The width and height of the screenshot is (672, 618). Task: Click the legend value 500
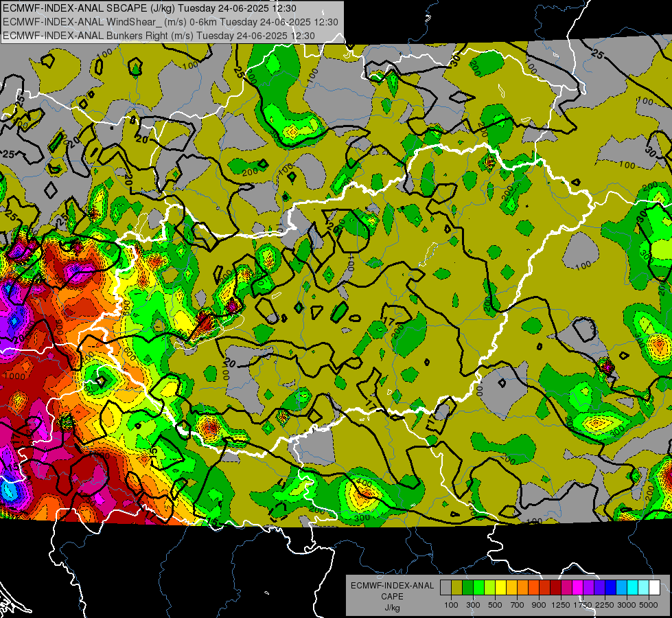[x=495, y=605]
